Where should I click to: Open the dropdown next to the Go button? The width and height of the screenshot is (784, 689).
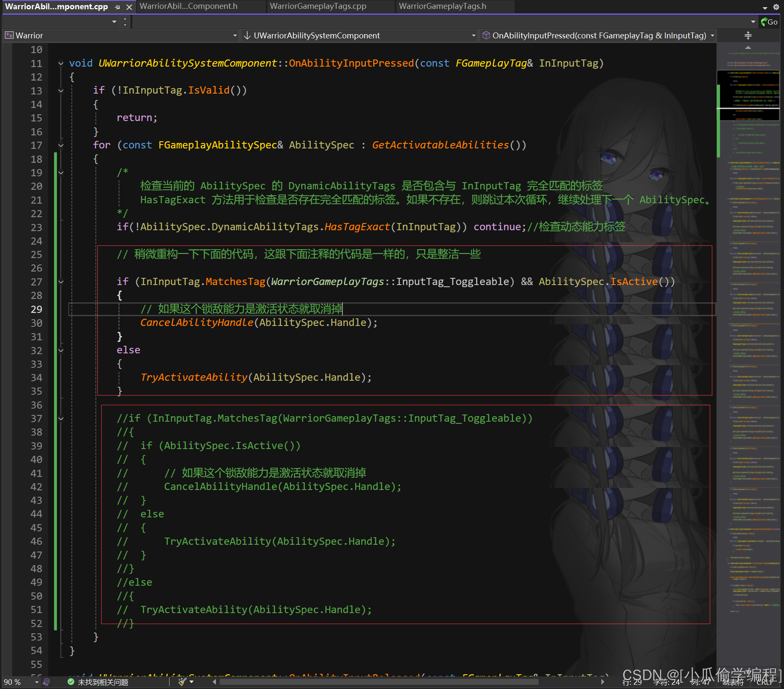tap(753, 22)
